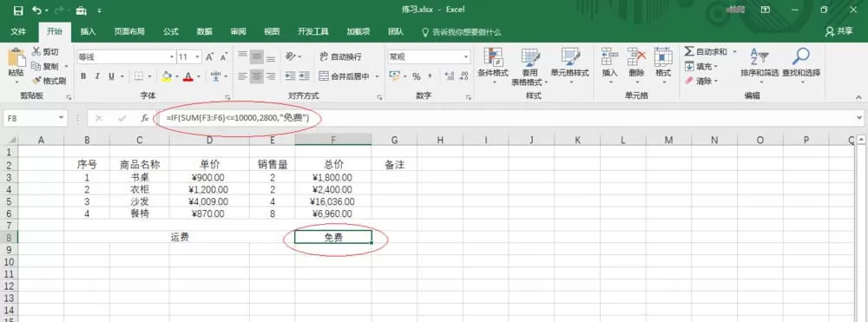Click the Insert Function fx icon
The width and height of the screenshot is (868, 322).
[144, 118]
